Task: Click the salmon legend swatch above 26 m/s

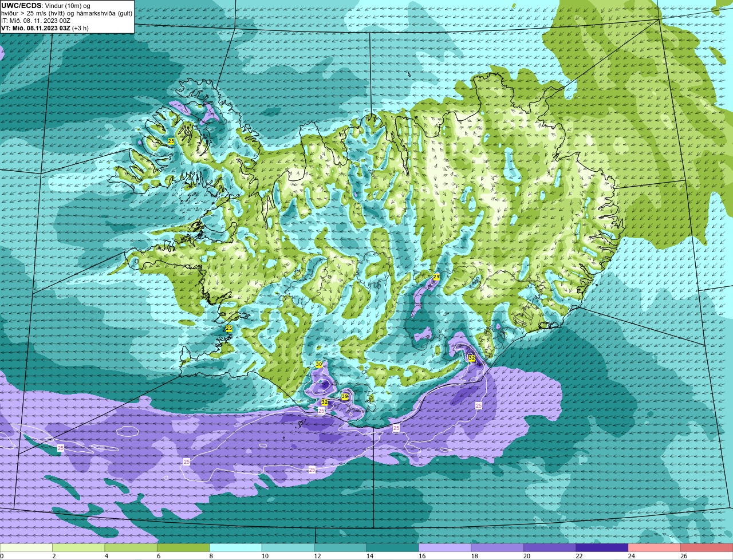Action: click(x=707, y=547)
